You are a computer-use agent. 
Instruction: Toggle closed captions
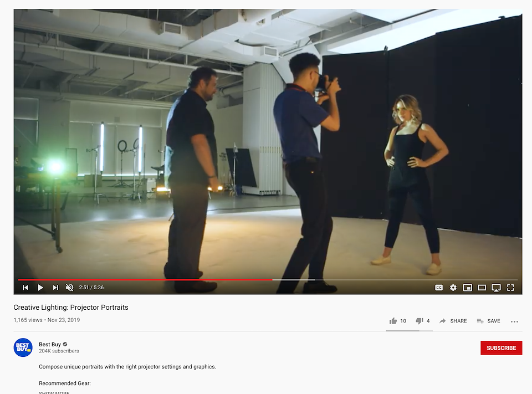coord(439,288)
